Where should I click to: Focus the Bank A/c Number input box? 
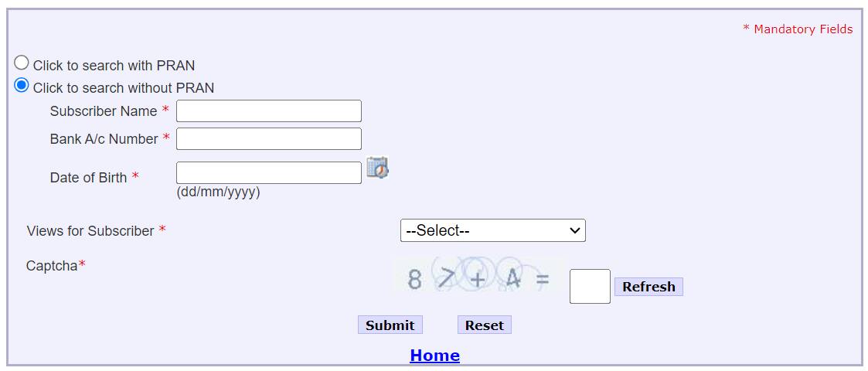[x=268, y=139]
